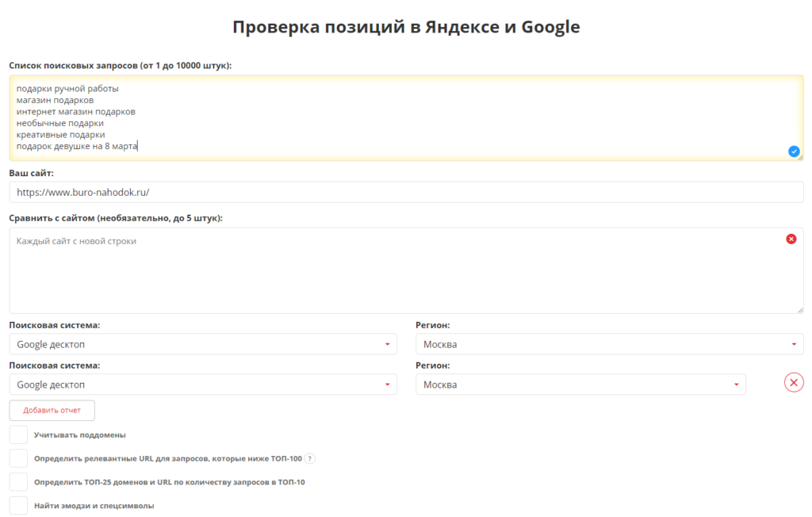Remove second report with red circle X
This screenshot has height=517, width=812.
coord(793,382)
